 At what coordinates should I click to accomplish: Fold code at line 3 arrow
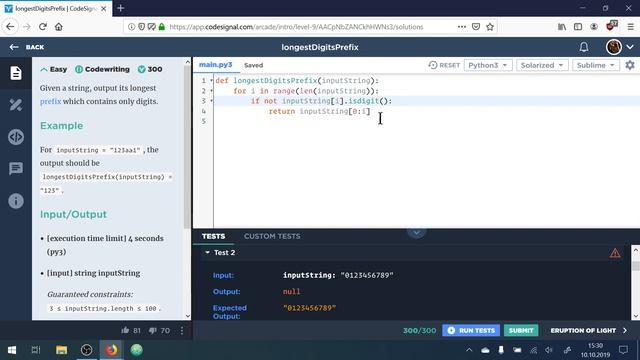211,101
